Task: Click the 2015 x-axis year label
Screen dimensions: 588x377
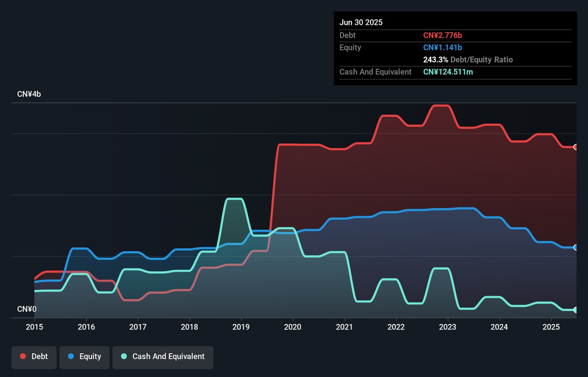Action: pyautogui.click(x=34, y=327)
